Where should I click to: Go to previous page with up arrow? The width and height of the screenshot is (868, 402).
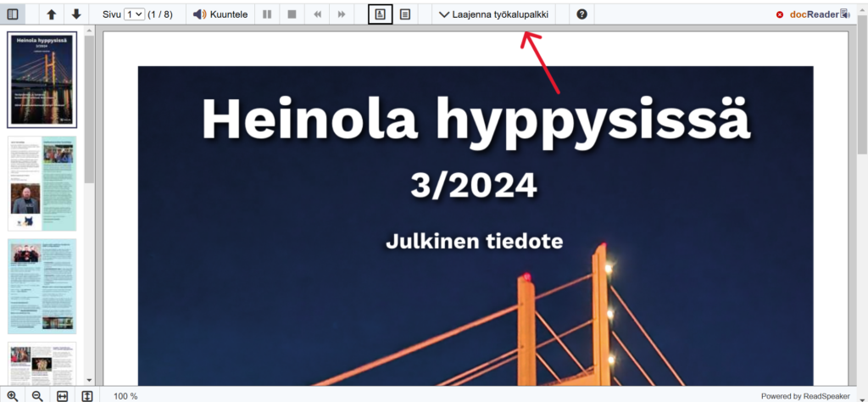51,14
